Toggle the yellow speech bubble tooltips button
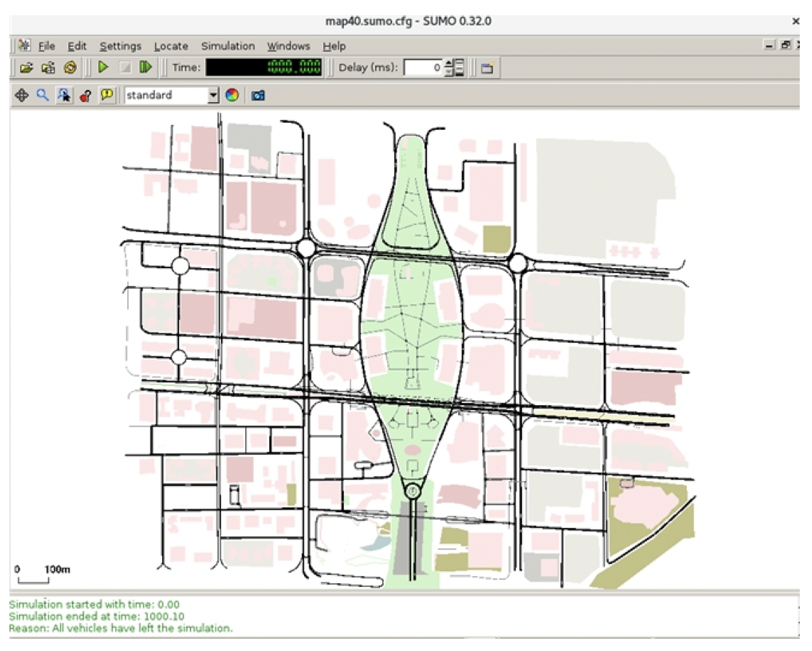This screenshot has width=812, height=651. 107,95
